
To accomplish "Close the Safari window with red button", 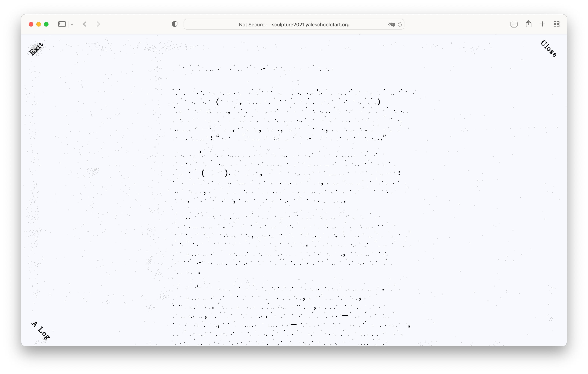I will 31,24.
